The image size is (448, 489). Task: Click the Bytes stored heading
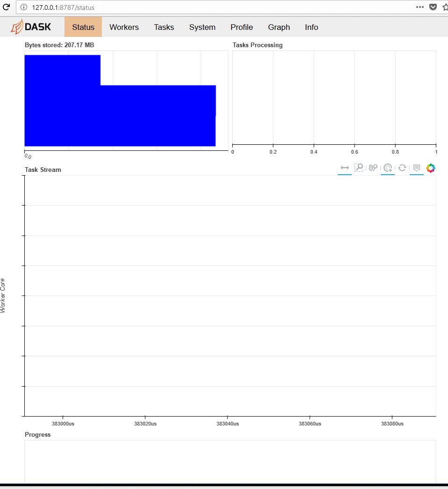59,45
